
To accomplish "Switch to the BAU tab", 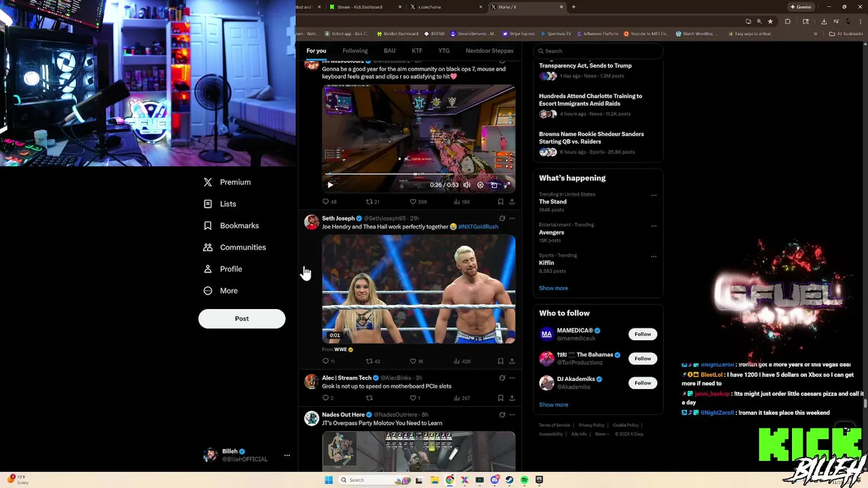I will coord(389,51).
